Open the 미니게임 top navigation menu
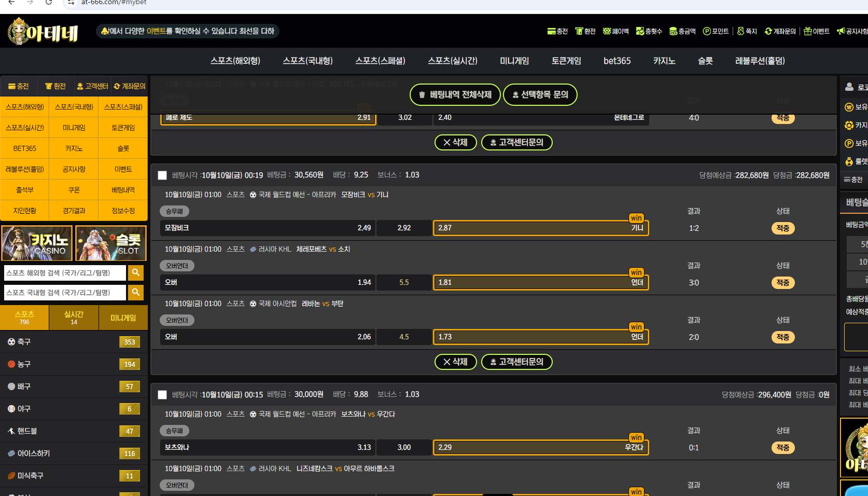 [x=514, y=61]
